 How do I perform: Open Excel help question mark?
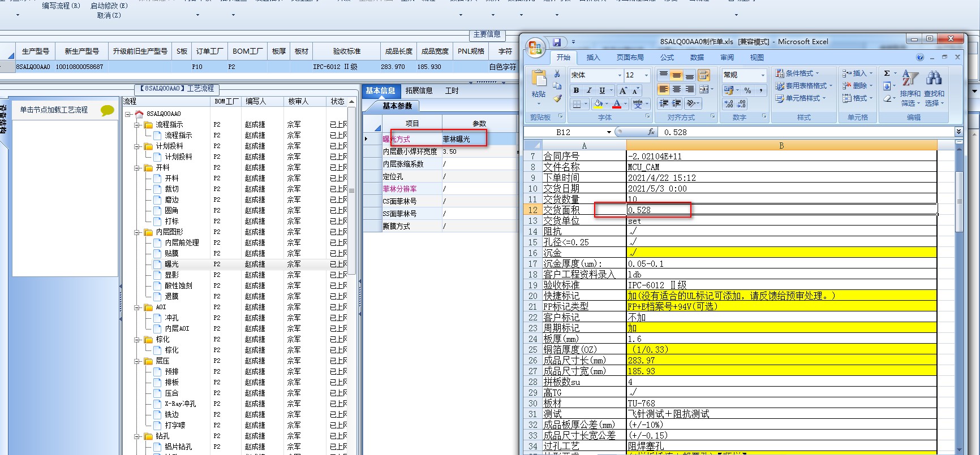point(920,57)
